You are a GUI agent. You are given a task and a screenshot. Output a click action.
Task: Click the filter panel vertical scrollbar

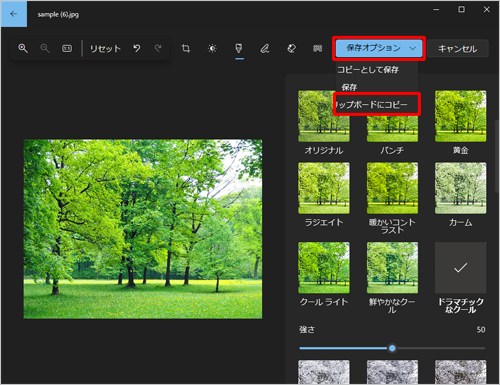[x=498, y=157]
